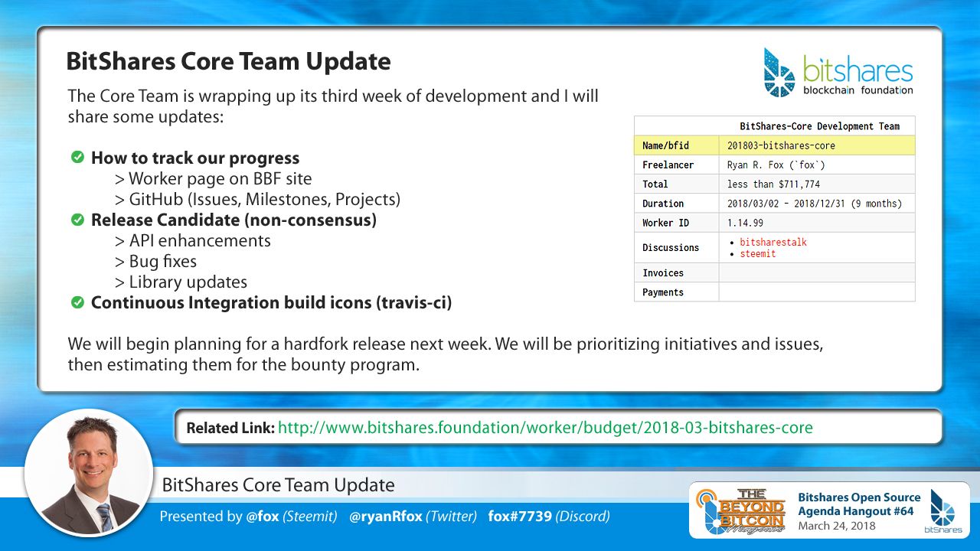Click the hardfork release planning paragraph
The width and height of the screenshot is (980, 551).
click(446, 354)
